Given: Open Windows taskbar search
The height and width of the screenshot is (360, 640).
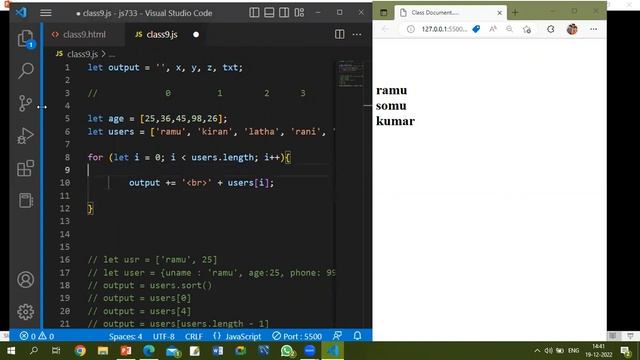Looking at the screenshot, I should tap(34, 351).
